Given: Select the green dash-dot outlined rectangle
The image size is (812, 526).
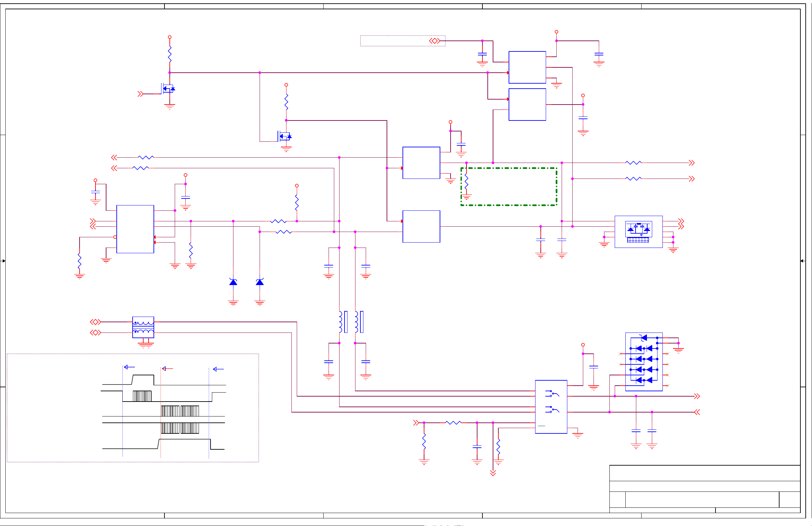Looking at the screenshot, I should pos(509,187).
